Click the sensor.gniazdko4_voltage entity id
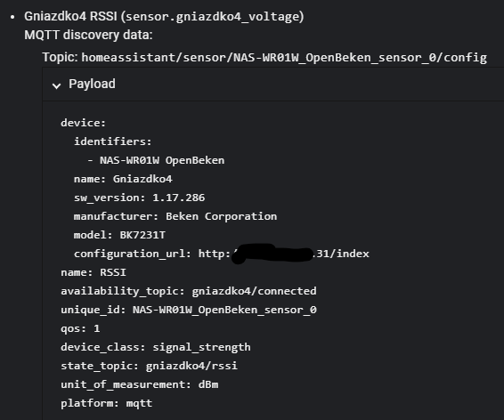Screen dimensions: 504x420 coord(212,17)
